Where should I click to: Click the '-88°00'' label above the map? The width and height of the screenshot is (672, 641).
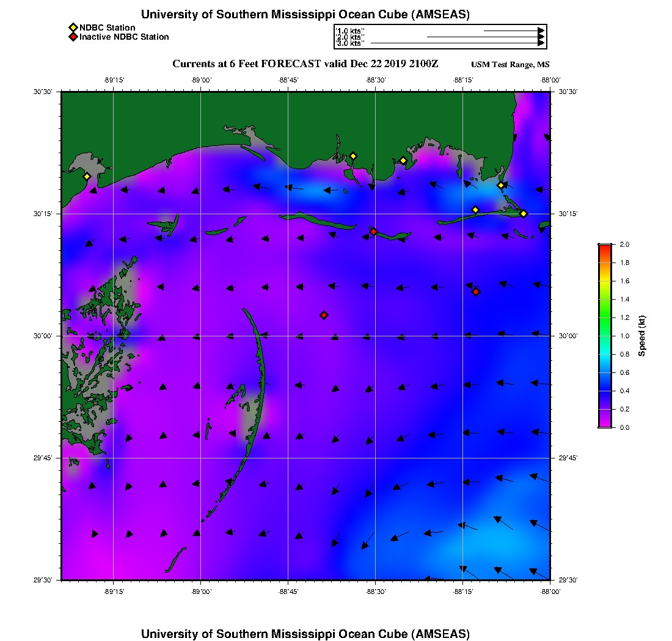tap(550, 80)
